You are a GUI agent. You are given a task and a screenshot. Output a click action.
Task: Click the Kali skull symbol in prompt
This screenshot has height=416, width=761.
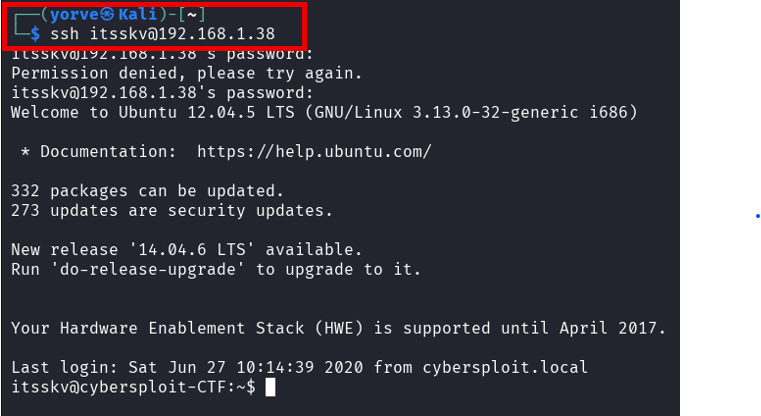click(x=108, y=15)
